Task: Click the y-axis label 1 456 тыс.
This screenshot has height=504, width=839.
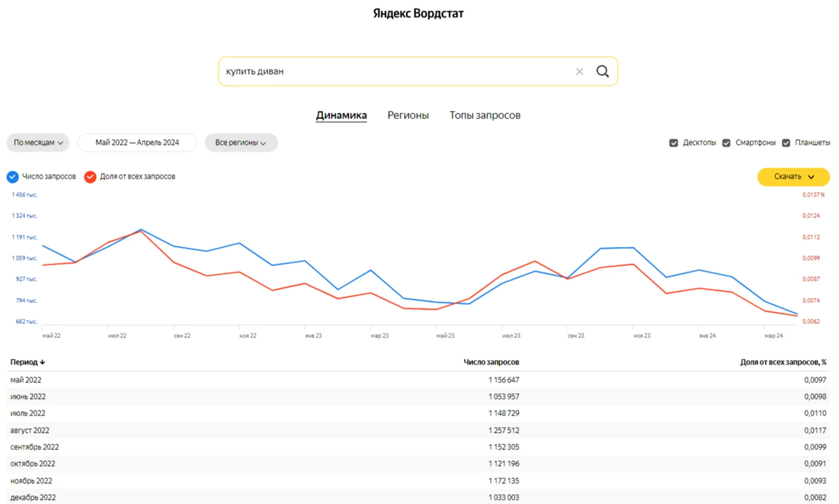Action: (x=24, y=195)
